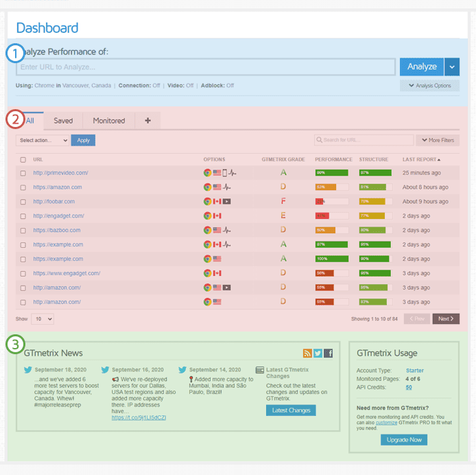Switch to the Monitored tab

(x=109, y=121)
